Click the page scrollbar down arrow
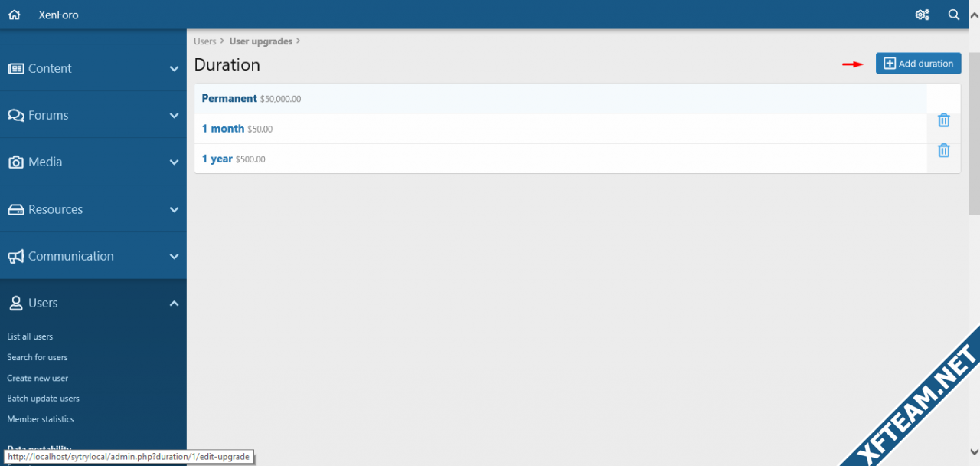Image resolution: width=980 pixels, height=466 pixels. tap(974, 451)
